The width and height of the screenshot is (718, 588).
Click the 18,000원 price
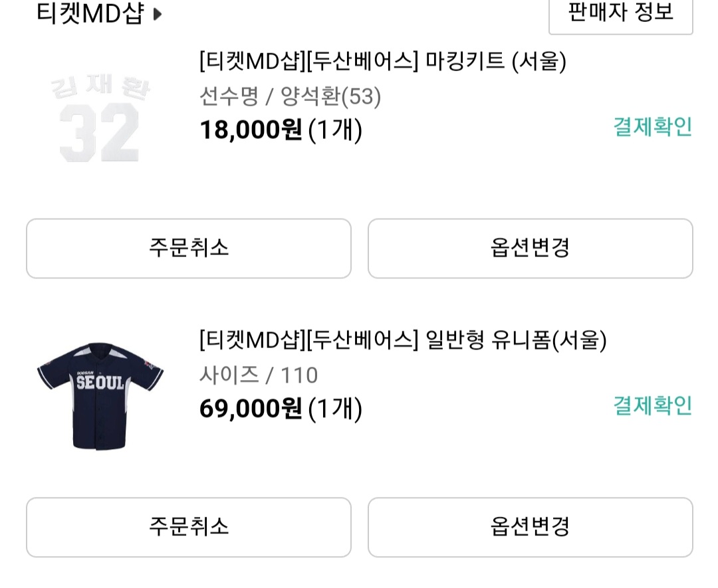pos(251,130)
